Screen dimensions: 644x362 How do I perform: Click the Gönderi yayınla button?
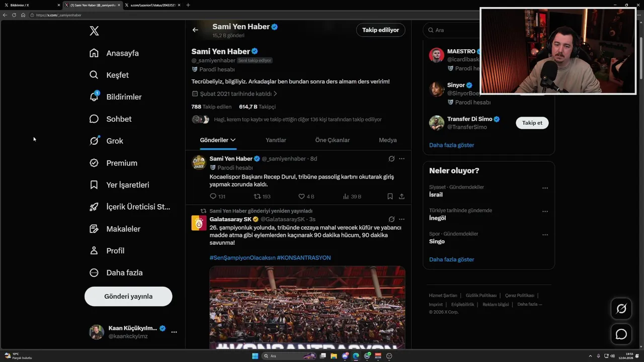coord(128,296)
